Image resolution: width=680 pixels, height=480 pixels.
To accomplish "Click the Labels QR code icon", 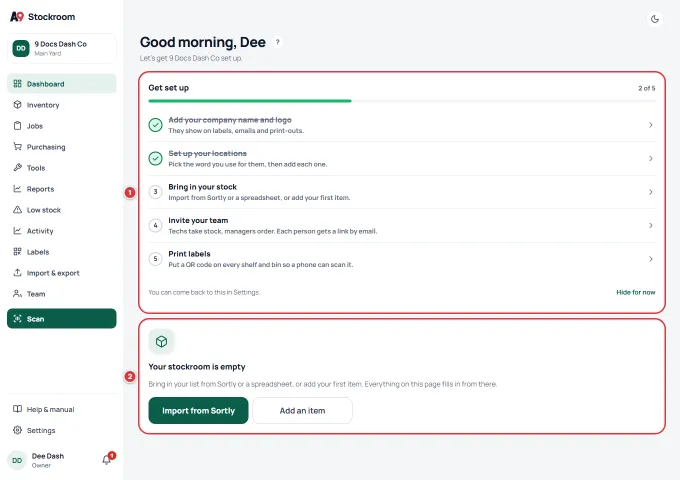I will [17, 251].
